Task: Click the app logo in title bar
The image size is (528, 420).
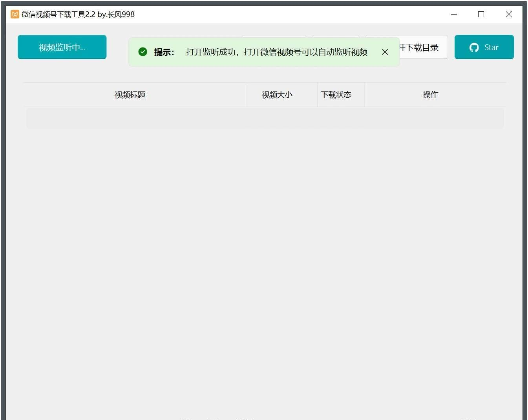Action: coord(15,15)
